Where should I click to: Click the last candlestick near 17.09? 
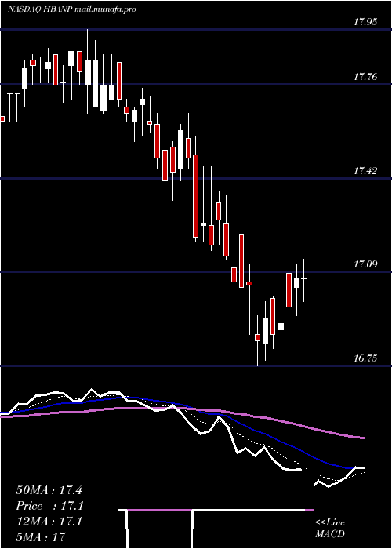coord(304,280)
